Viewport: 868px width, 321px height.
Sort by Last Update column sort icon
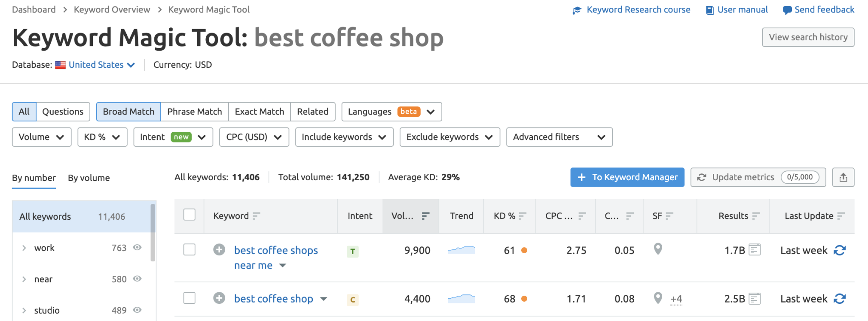click(x=841, y=216)
